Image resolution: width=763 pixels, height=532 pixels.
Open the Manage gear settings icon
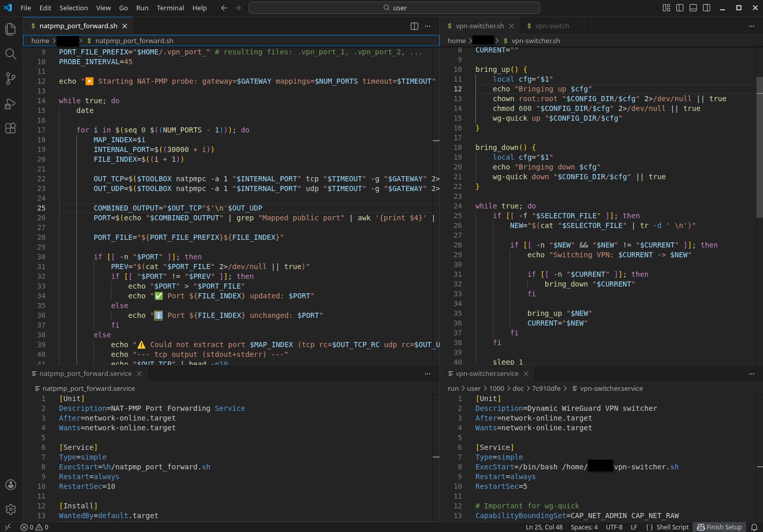tap(10, 509)
